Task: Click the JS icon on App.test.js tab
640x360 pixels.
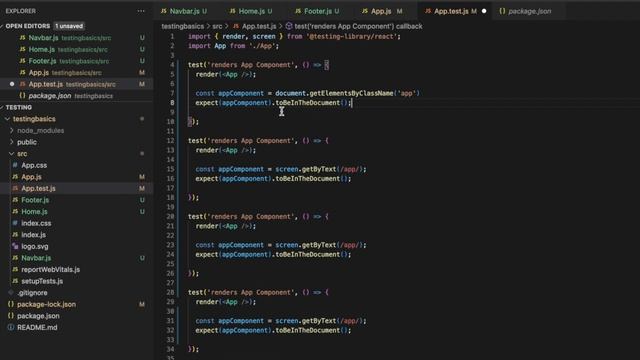Action: pyautogui.click(x=428, y=11)
